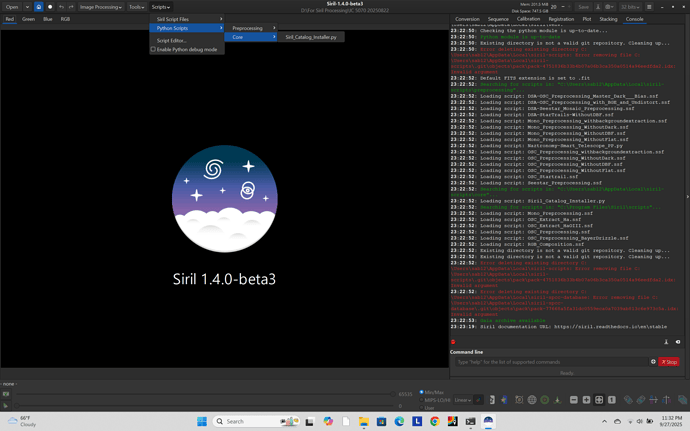
Task: Open the Tools dropdown menu
Action: pyautogui.click(x=136, y=7)
